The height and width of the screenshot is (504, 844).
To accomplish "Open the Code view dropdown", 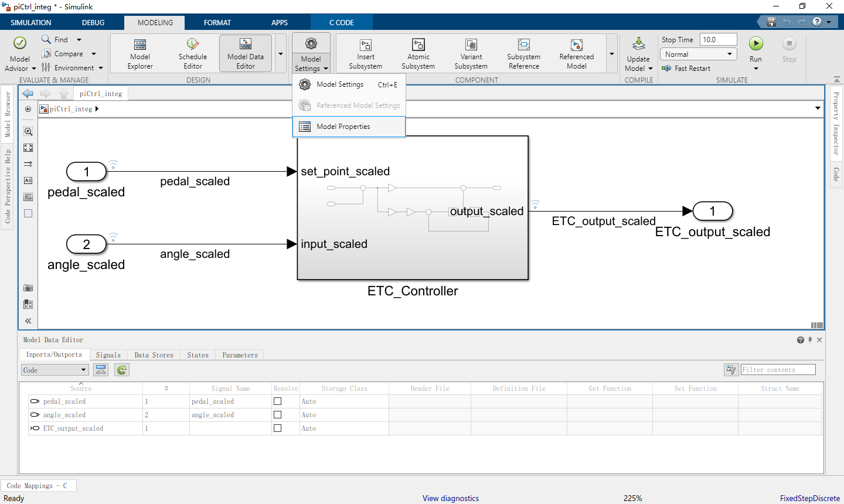I will click(54, 370).
